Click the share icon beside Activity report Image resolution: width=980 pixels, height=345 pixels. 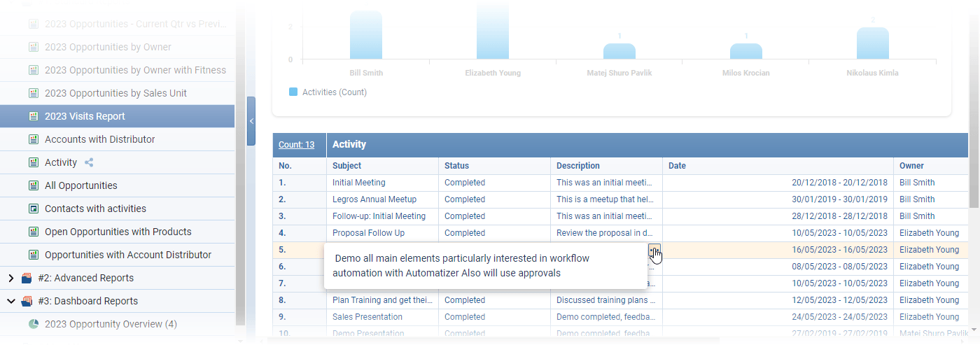pos(89,162)
